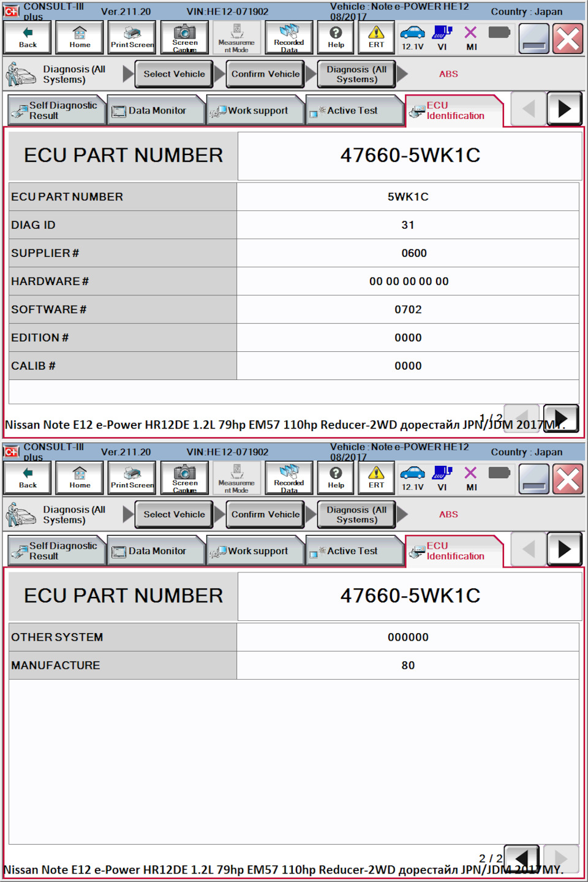The height and width of the screenshot is (882, 588).
Task: Open Measurement Mode in lower window
Action: [236, 478]
